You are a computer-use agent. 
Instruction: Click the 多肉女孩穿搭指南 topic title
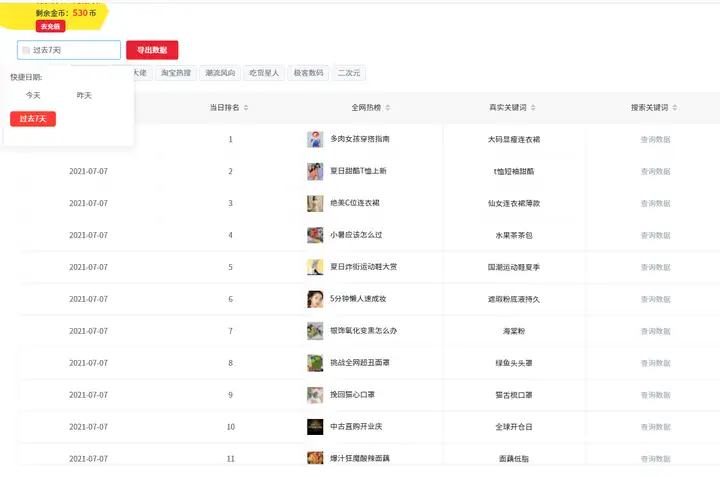pyautogui.click(x=360, y=139)
